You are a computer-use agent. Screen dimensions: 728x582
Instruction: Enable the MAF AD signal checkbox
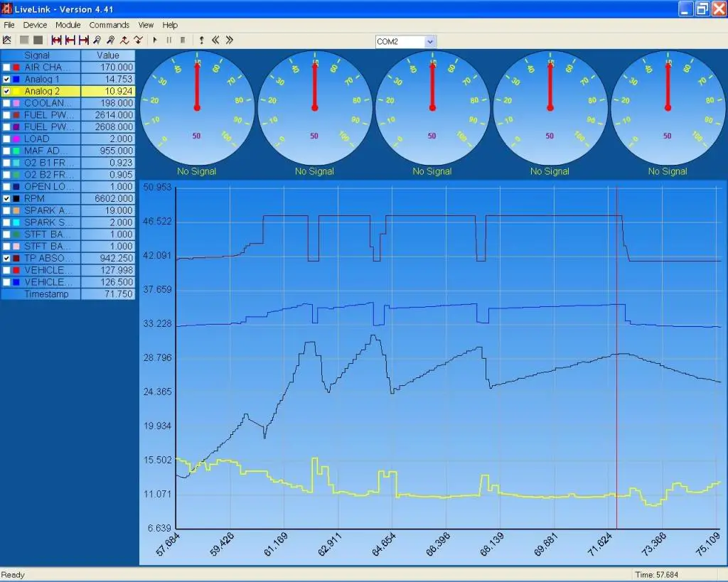click(6, 151)
